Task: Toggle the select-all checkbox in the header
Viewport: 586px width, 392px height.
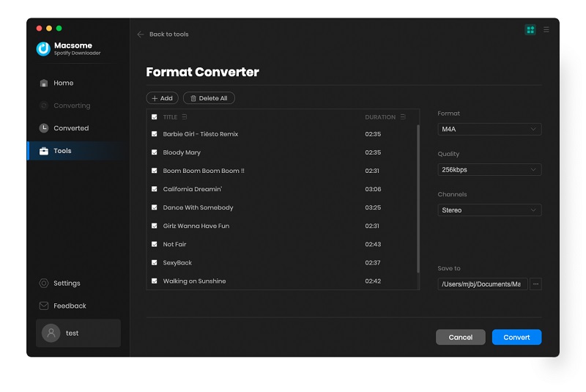Action: tap(155, 117)
